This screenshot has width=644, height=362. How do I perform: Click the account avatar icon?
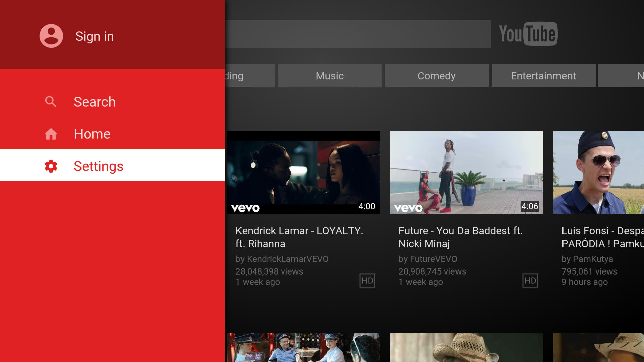coord(51,36)
